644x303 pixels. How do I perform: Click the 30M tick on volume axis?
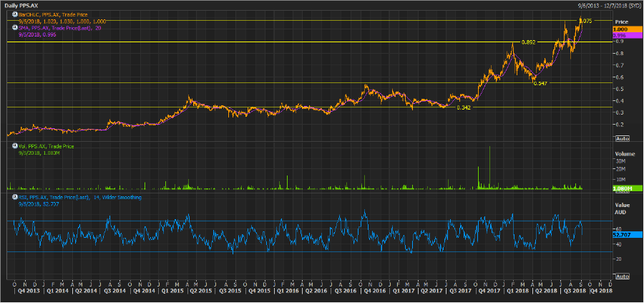tap(620, 161)
